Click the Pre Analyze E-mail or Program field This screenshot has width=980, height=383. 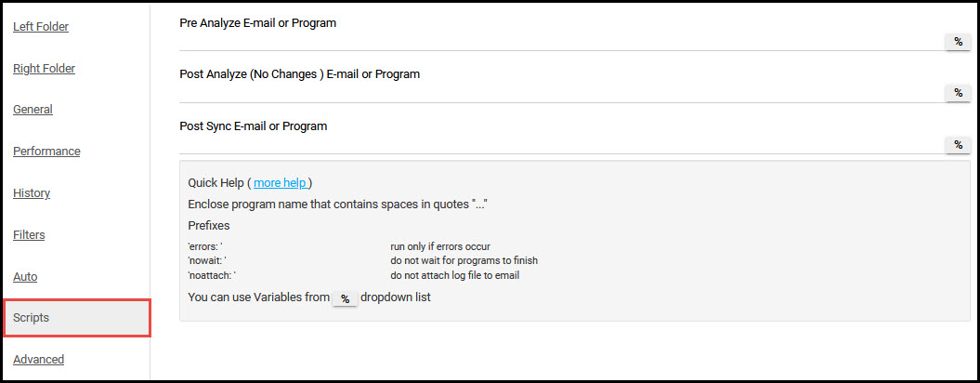click(561, 42)
